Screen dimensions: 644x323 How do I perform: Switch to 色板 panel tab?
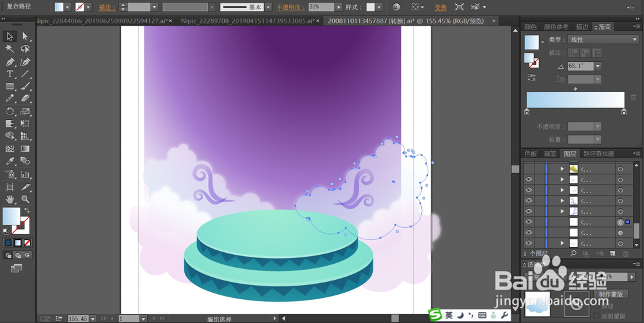click(531, 154)
